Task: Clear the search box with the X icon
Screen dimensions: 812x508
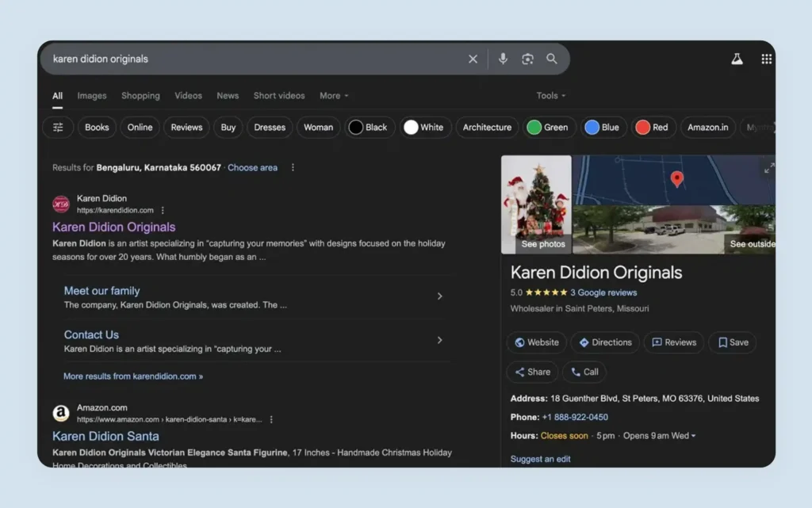Action: click(x=473, y=59)
